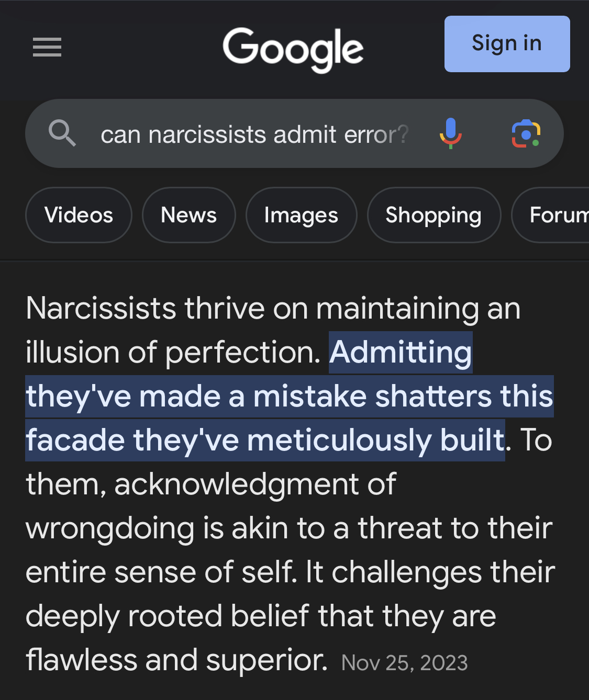The image size is (589, 700).
Task: Click the highlighted line "facade they've meticulously built"
Action: pos(265,440)
